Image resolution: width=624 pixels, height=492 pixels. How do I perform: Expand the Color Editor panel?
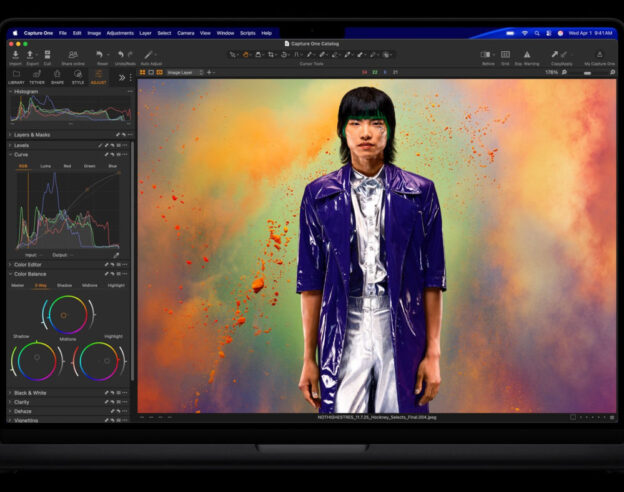[10, 264]
